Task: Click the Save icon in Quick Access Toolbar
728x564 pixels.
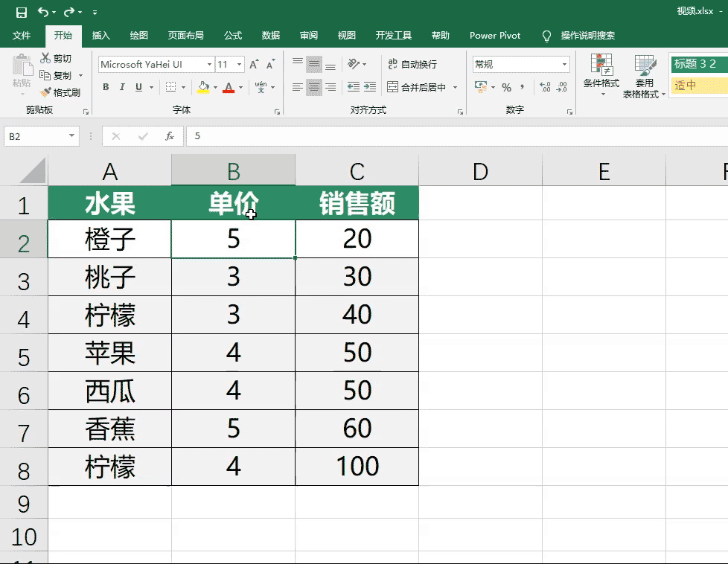Action: tap(20, 12)
